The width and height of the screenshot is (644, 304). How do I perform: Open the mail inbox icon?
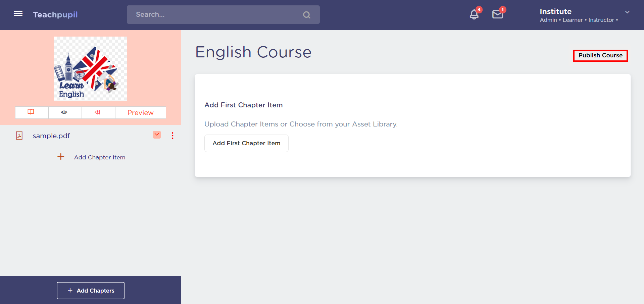[x=497, y=14]
